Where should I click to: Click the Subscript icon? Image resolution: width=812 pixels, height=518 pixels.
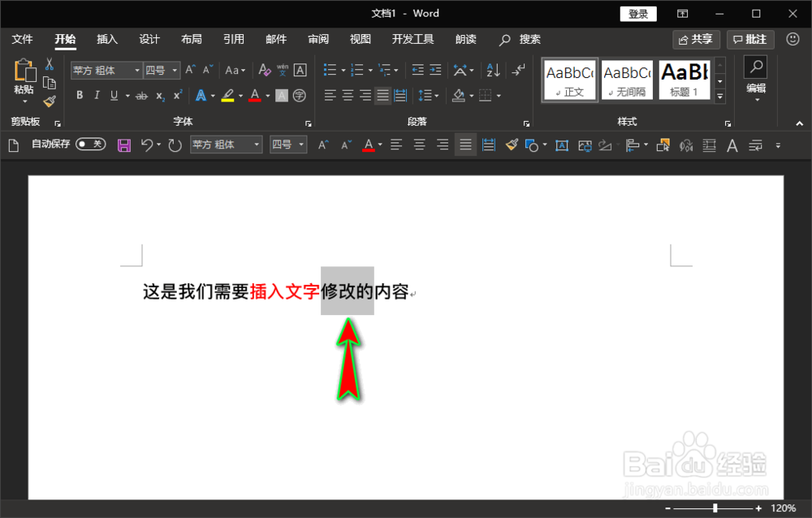pyautogui.click(x=160, y=96)
